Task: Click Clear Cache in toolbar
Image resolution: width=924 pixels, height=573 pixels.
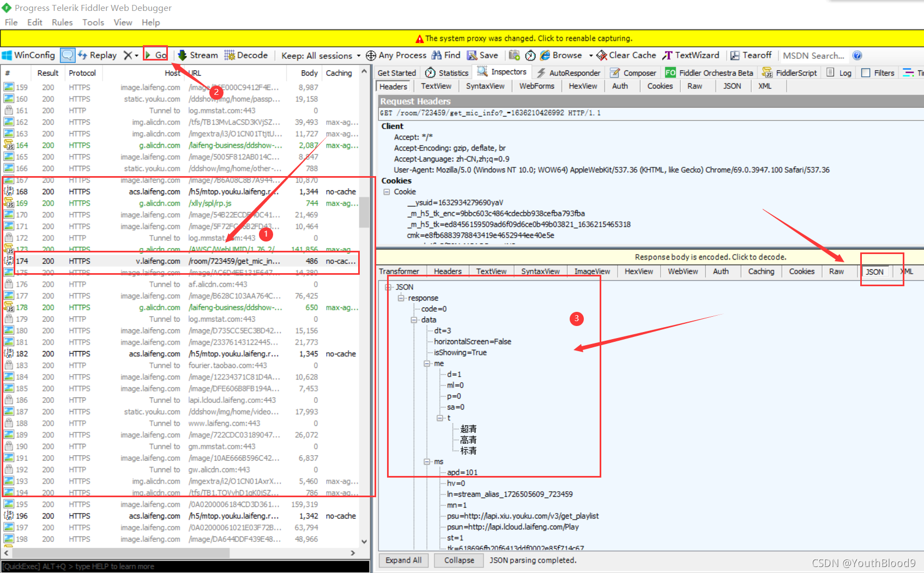Action: tap(626, 55)
